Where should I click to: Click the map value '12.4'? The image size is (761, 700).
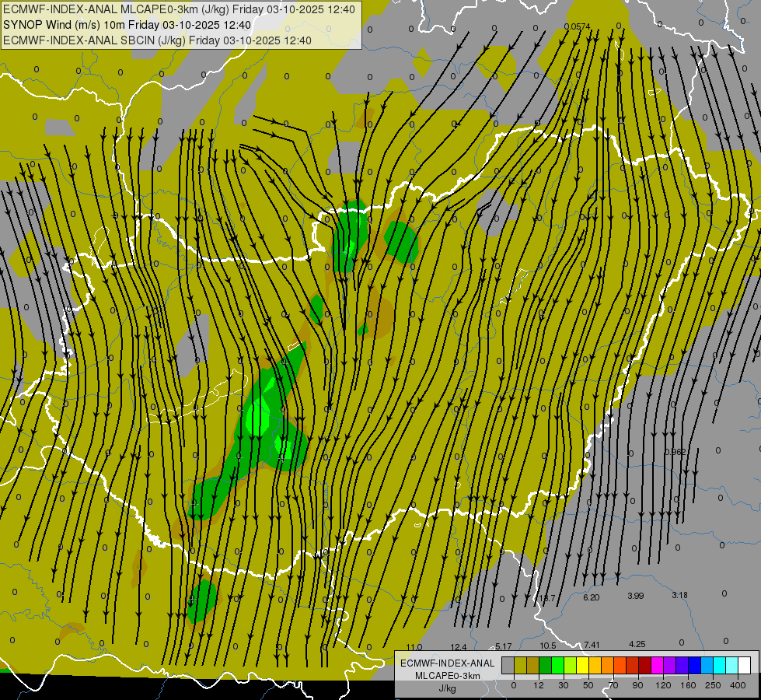[459, 647]
